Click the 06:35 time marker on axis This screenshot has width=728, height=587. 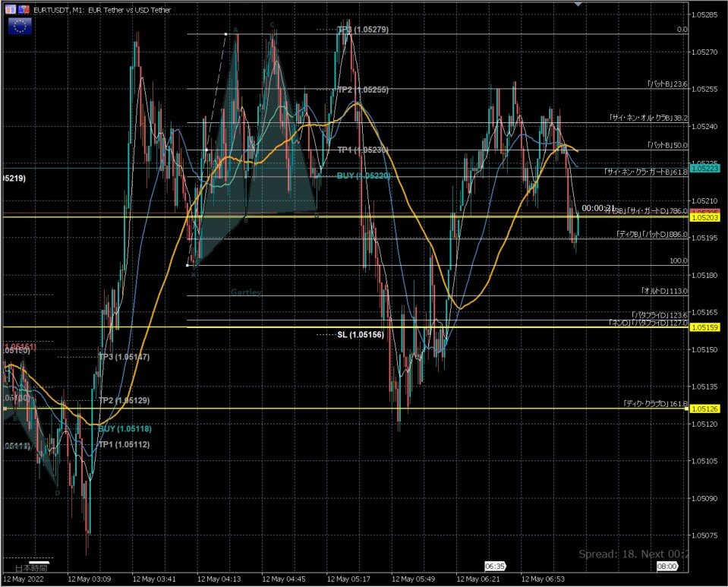pyautogui.click(x=494, y=566)
